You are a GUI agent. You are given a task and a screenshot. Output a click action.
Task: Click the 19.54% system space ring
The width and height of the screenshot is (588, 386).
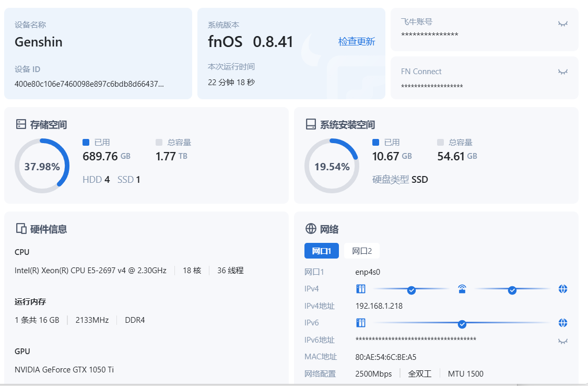click(x=332, y=166)
